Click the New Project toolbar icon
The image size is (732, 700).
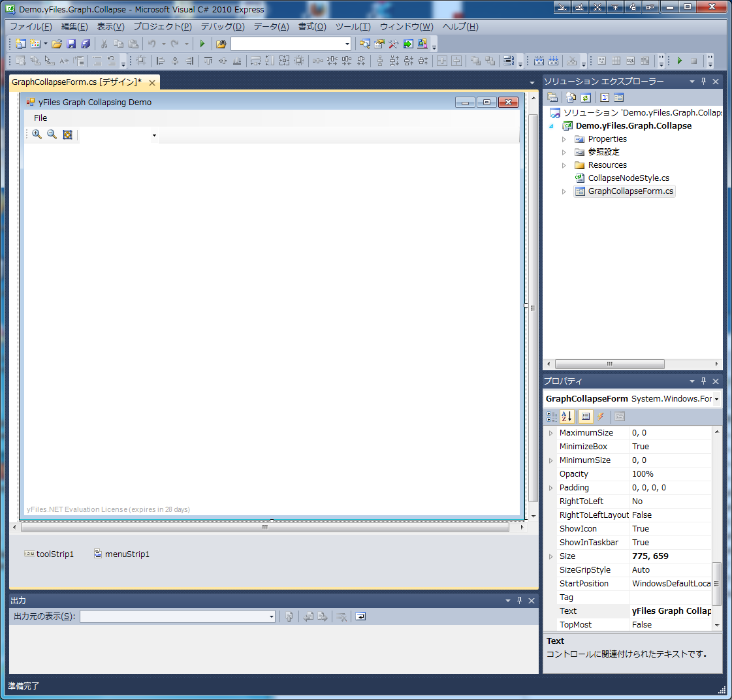coord(20,44)
